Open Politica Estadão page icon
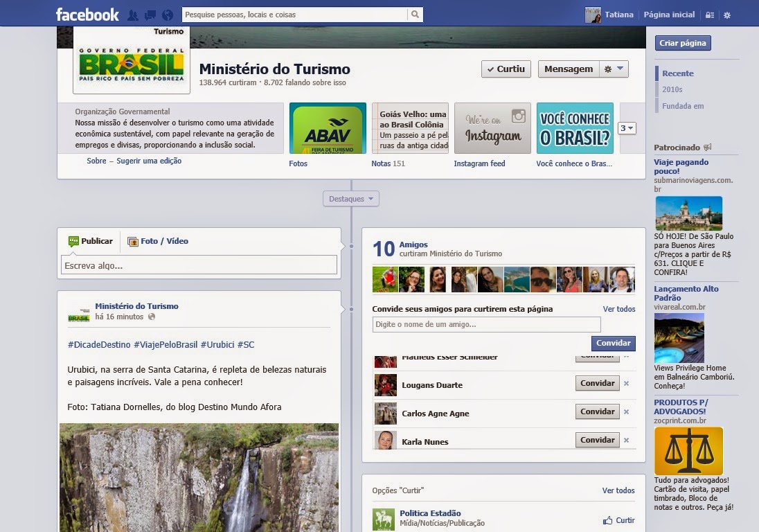The height and width of the screenshot is (532, 759). pyautogui.click(x=384, y=519)
